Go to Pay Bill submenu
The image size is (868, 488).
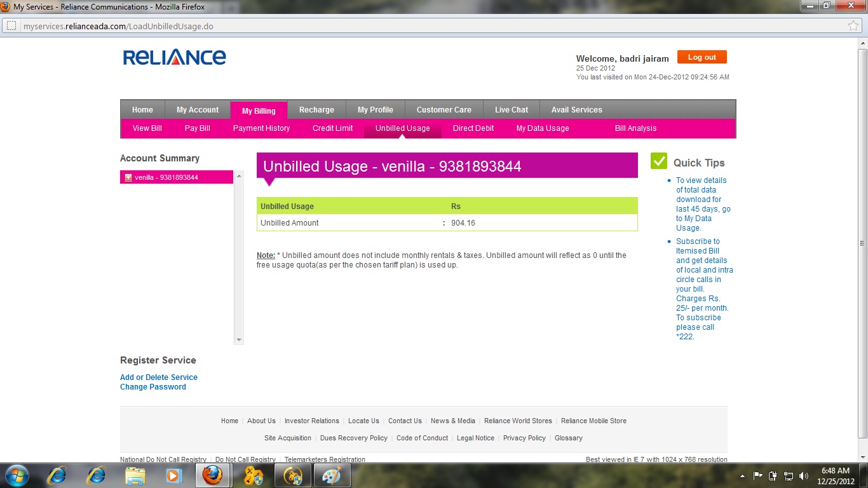click(x=198, y=128)
